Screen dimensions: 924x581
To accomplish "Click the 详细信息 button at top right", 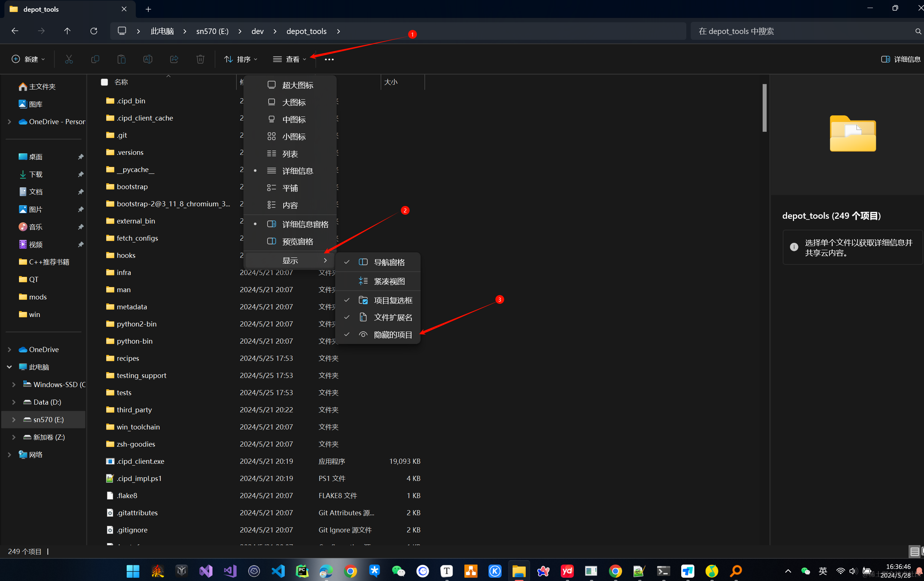I will click(x=900, y=59).
